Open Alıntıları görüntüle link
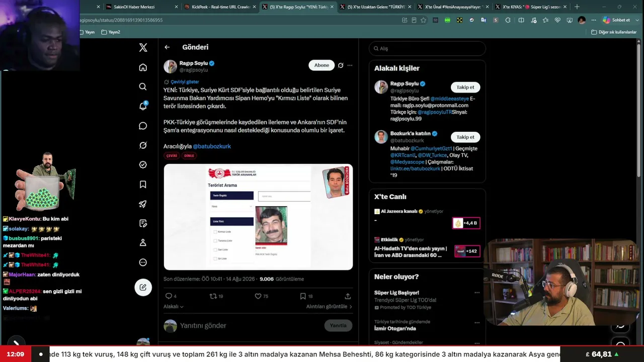The width and height of the screenshot is (644, 362). 329,307
